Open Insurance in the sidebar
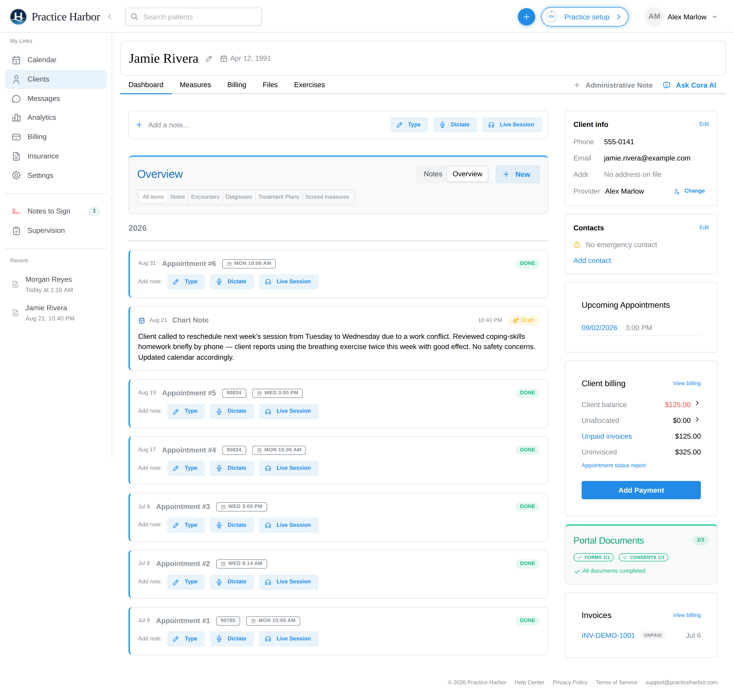 pyautogui.click(x=56, y=156)
